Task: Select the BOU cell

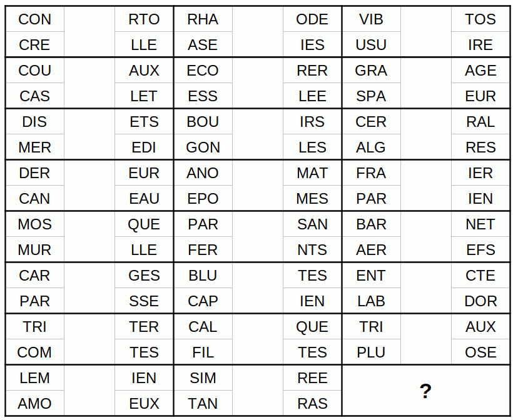Action: [203, 122]
